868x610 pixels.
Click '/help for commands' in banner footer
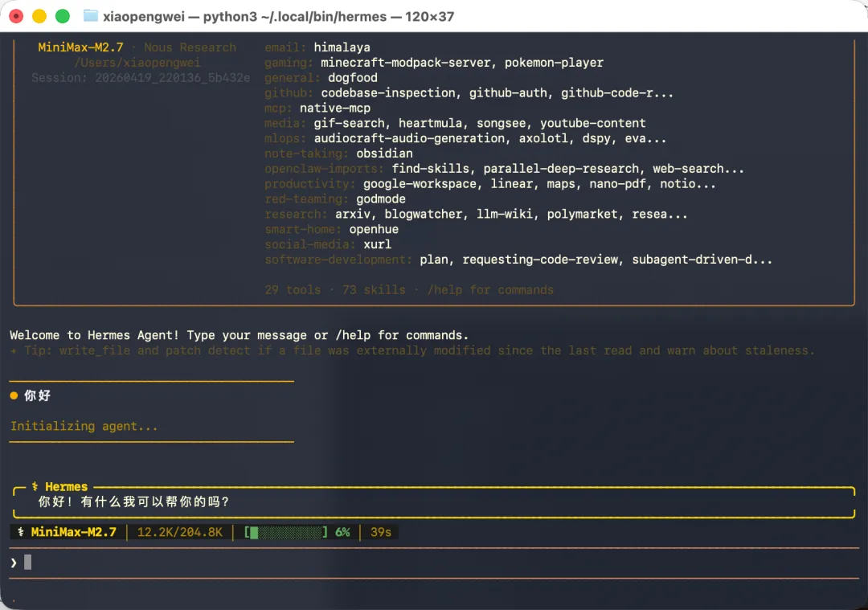tap(490, 289)
